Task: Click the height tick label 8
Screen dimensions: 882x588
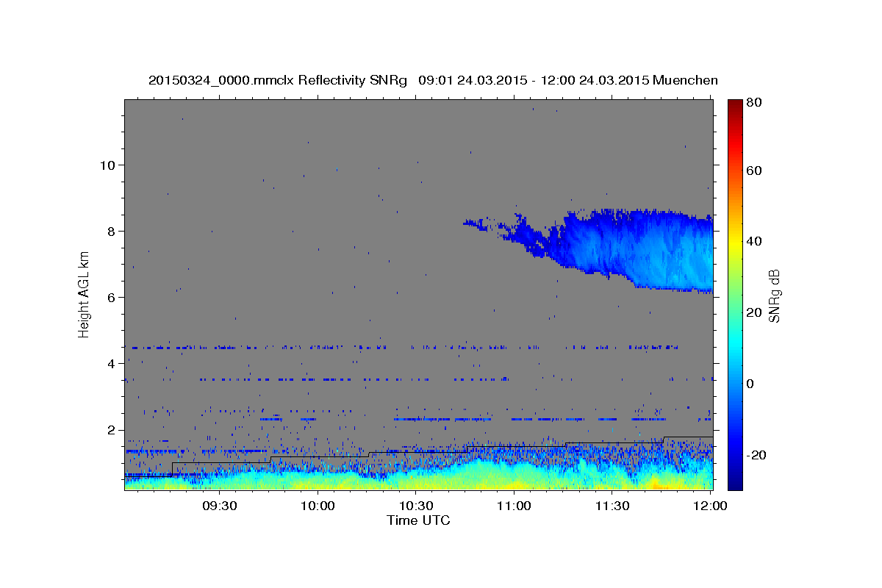Action: point(112,231)
